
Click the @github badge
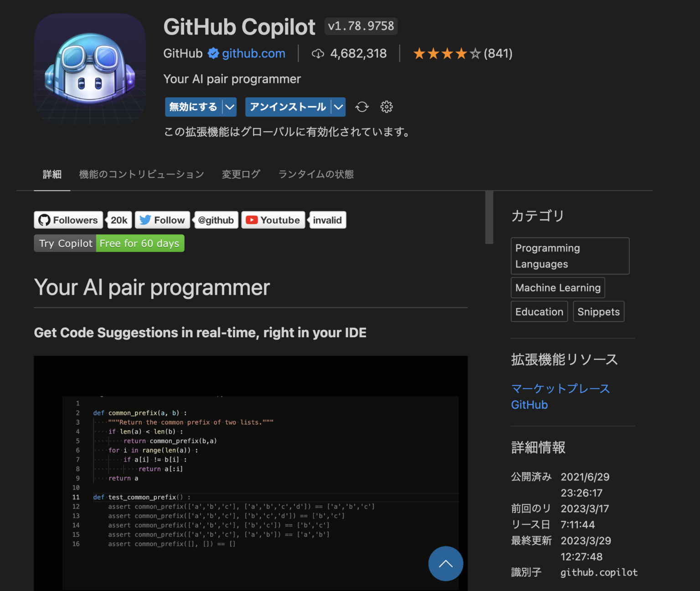click(x=216, y=220)
